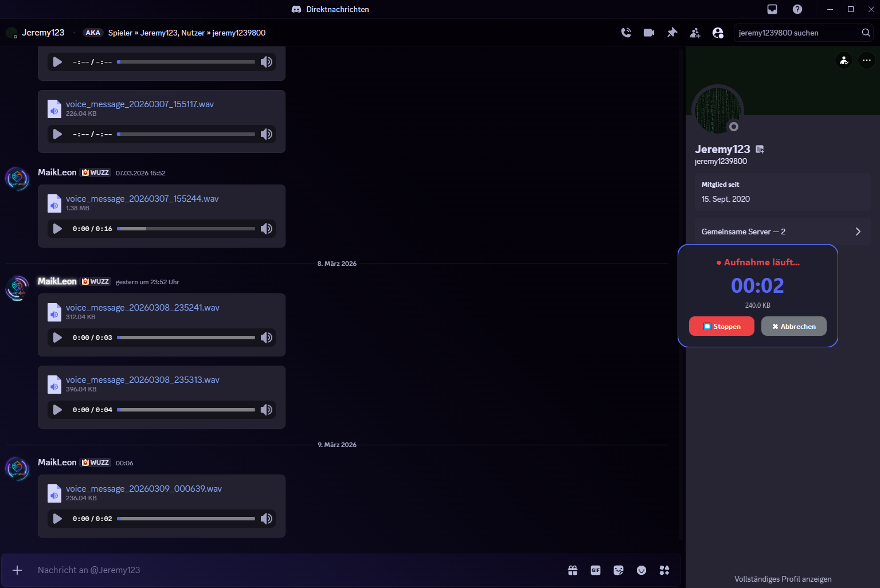Open the help question mark icon
The image size is (880, 588).
click(797, 9)
